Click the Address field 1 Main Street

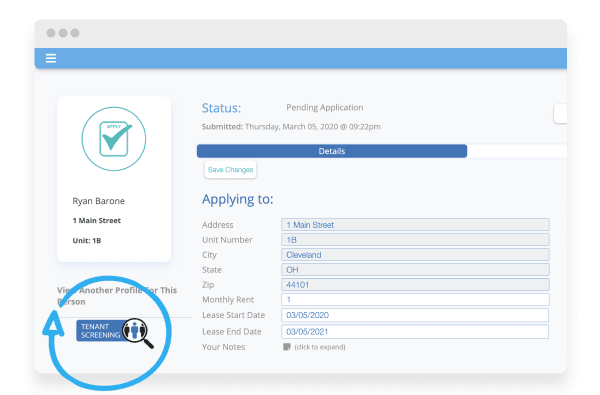tap(415, 225)
